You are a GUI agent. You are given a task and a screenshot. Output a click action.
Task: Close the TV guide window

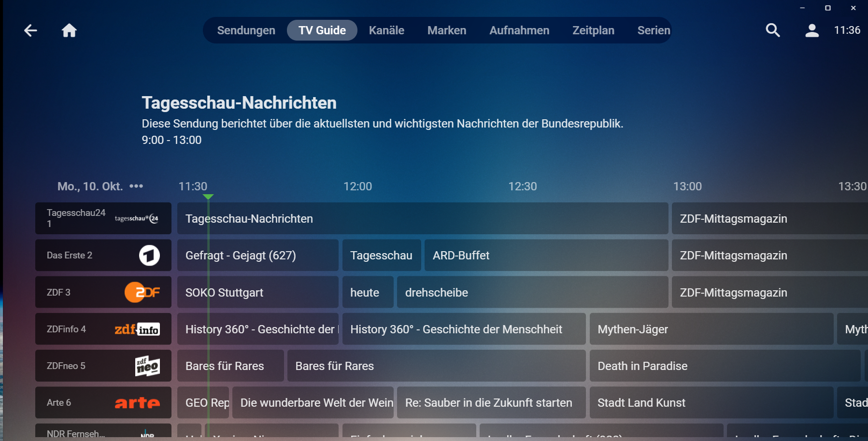854,8
